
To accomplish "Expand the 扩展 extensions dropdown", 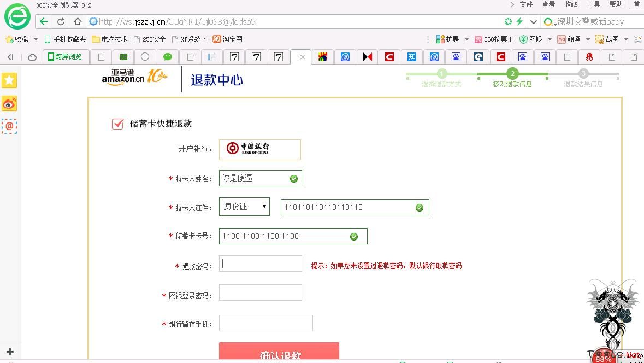I will coord(466,39).
